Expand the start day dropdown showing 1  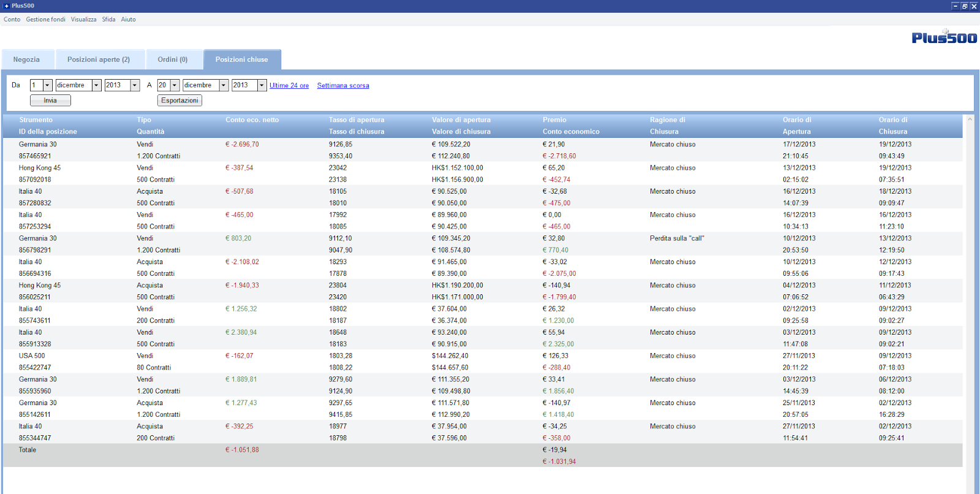47,85
